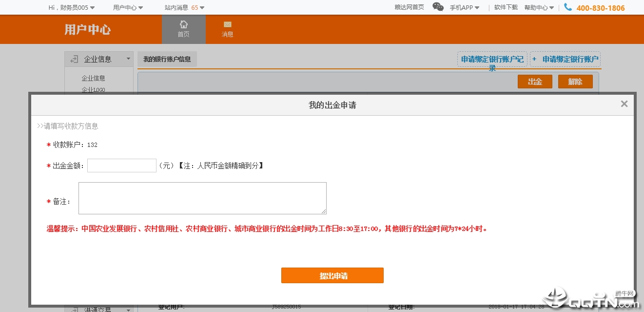
Task: Open the 手机APP dropdown
Action: (x=464, y=7)
